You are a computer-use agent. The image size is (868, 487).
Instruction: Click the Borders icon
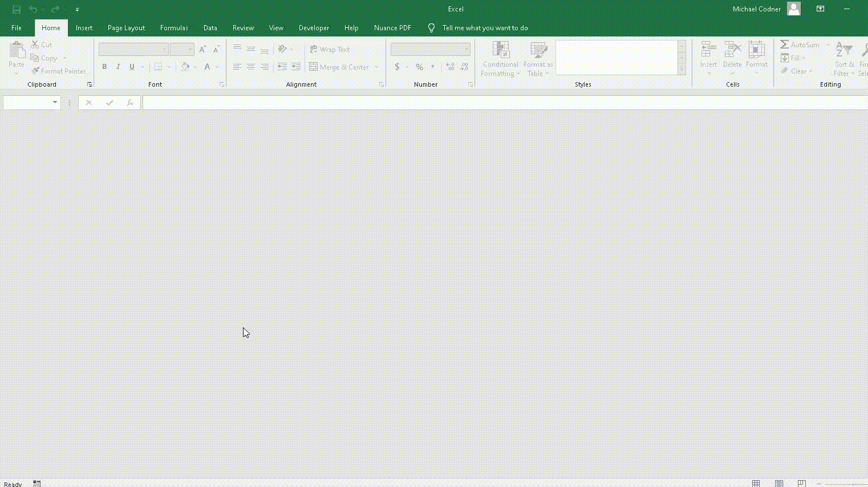click(159, 67)
